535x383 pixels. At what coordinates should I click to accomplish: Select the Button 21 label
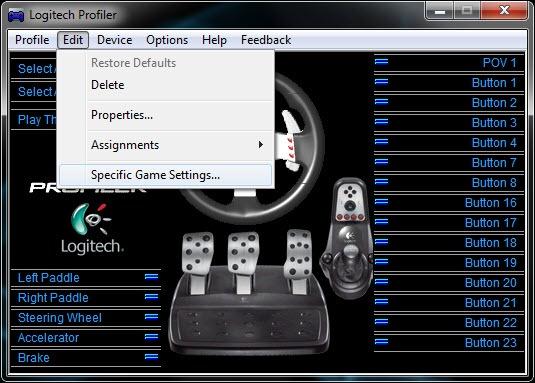(491, 303)
